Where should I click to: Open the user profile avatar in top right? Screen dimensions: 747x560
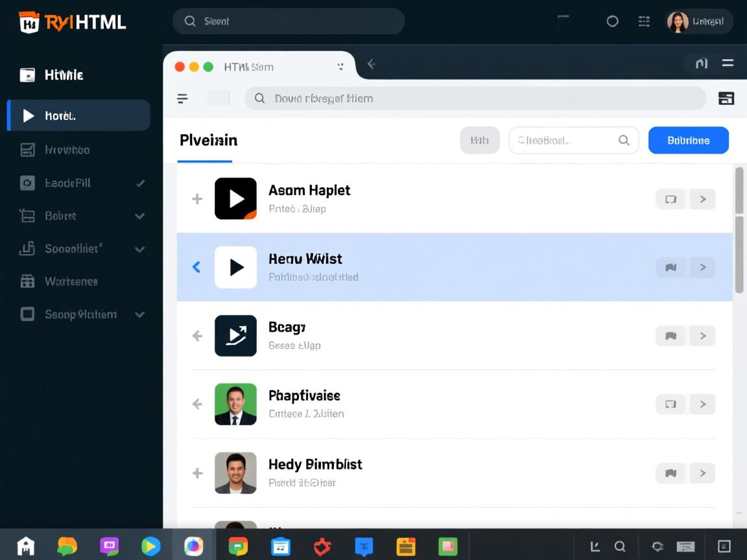click(x=678, y=21)
